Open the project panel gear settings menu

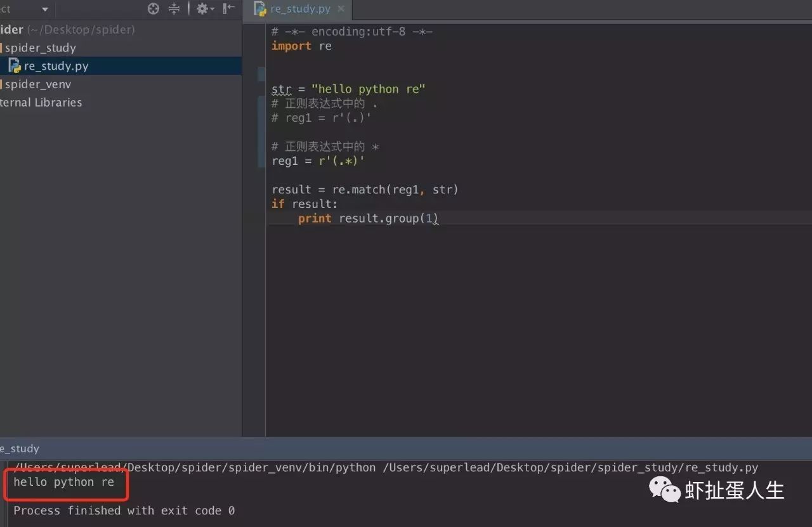[x=205, y=9]
